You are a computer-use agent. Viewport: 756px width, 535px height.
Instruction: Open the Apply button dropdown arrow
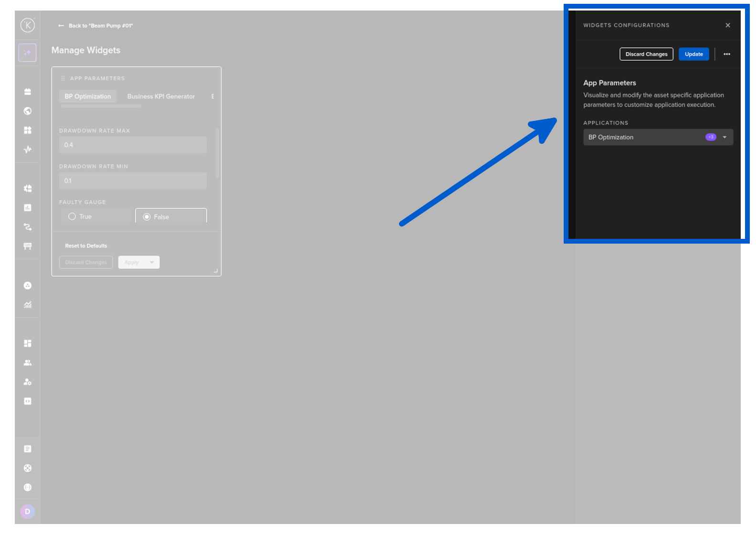tap(152, 262)
